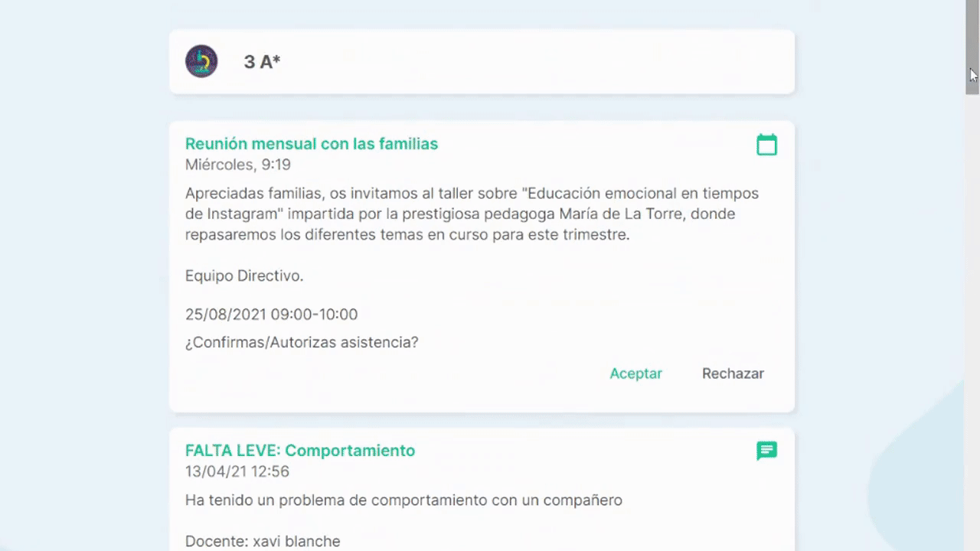980x551 pixels.
Task: Click the behaviour problem message text
Action: (x=403, y=500)
